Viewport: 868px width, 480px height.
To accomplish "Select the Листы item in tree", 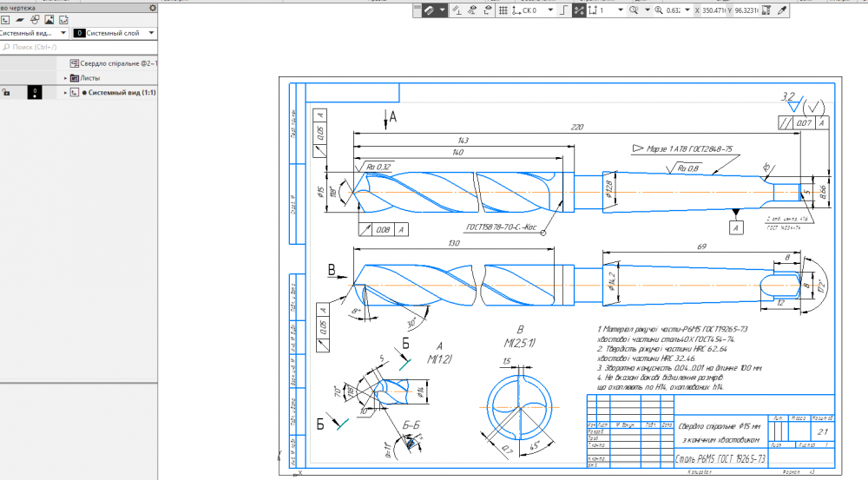I will pyautogui.click(x=90, y=78).
